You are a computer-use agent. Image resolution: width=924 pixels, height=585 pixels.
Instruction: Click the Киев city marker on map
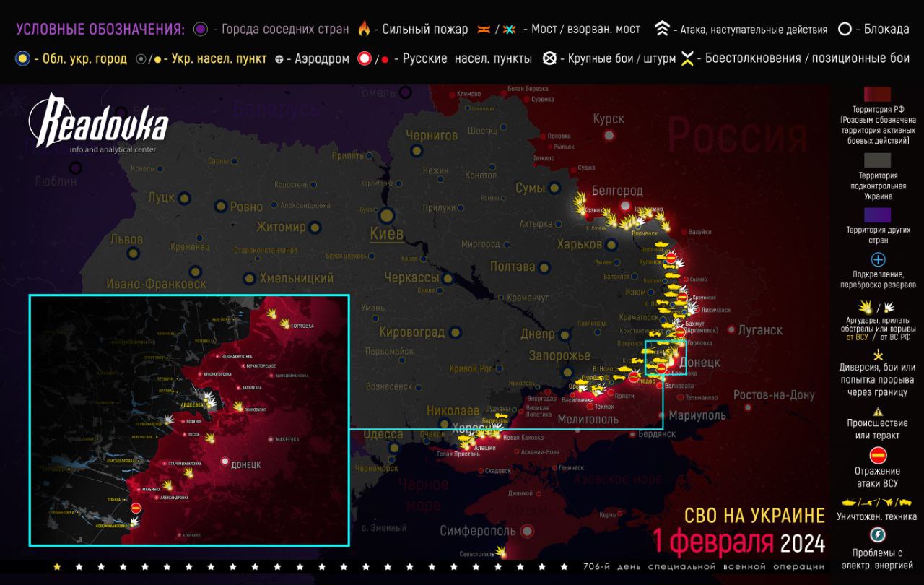tap(387, 214)
